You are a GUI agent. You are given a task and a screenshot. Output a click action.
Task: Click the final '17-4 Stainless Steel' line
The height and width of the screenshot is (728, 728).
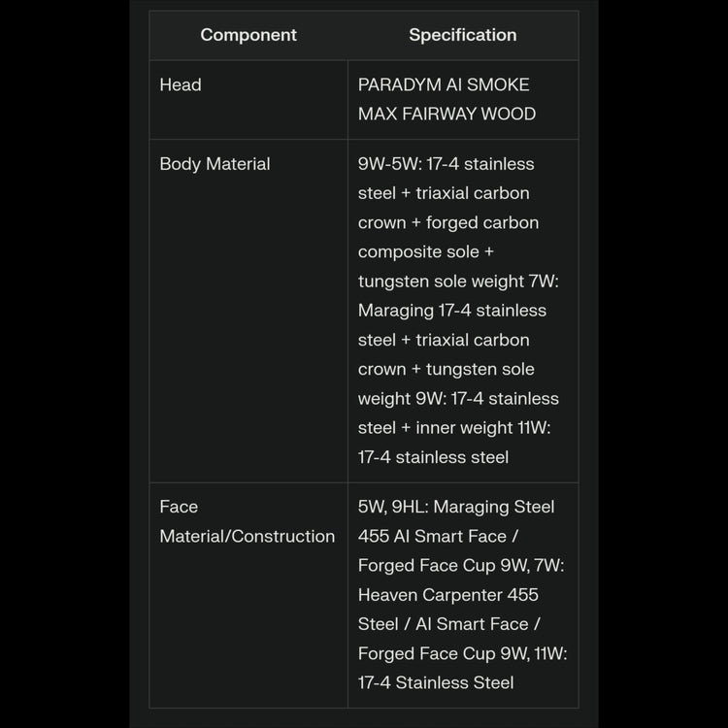point(435,682)
